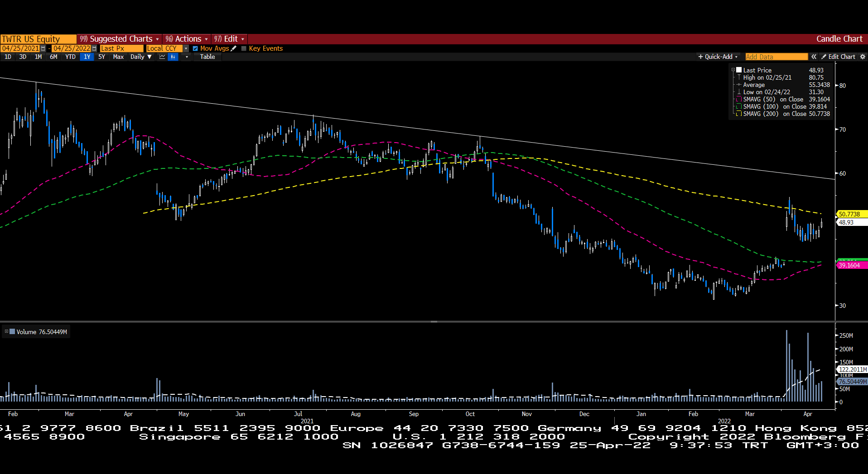This screenshot has width=868, height=474.
Task: Select the 1M time range
Action: [38, 57]
